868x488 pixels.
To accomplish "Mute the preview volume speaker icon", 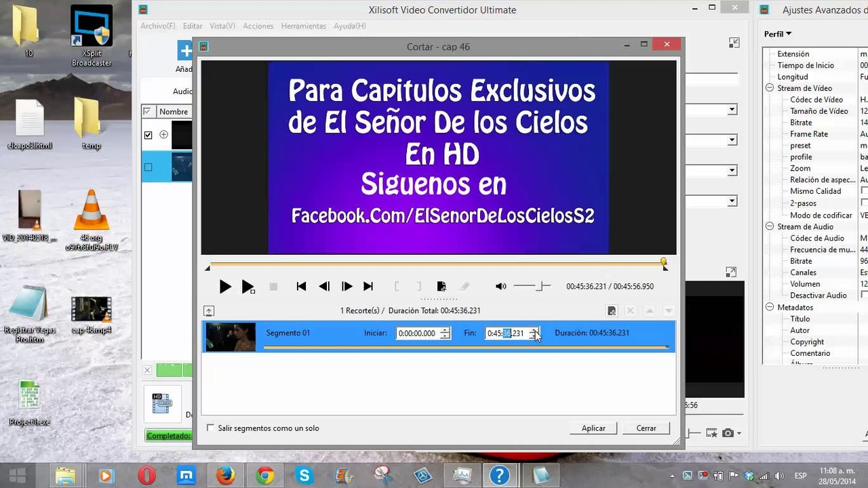I will point(500,287).
